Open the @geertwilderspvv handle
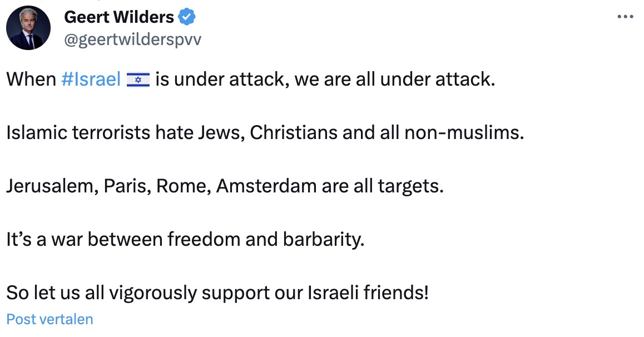This screenshot has width=644, height=337. pos(133,40)
